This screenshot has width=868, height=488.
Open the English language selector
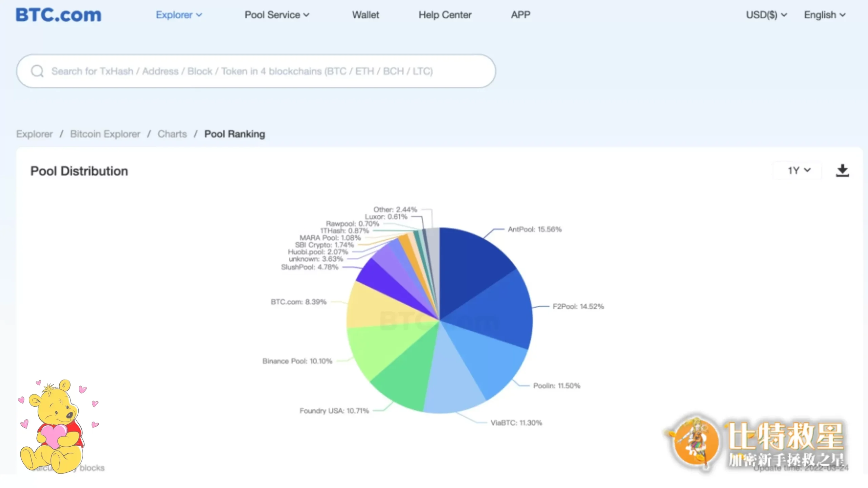(x=825, y=15)
